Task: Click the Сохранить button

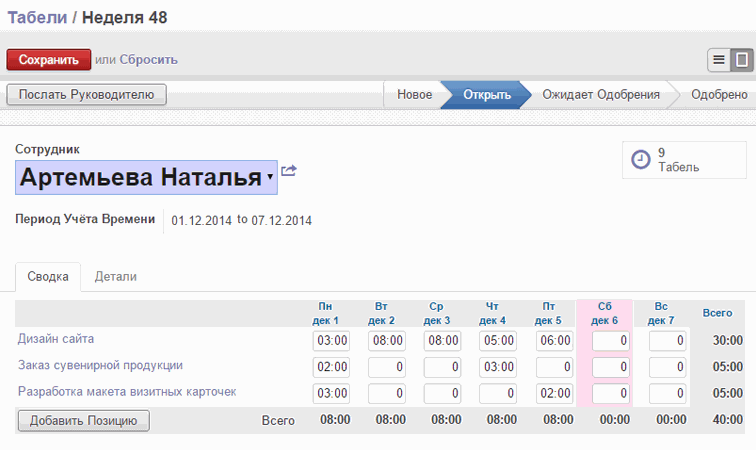Action: pos(49,60)
